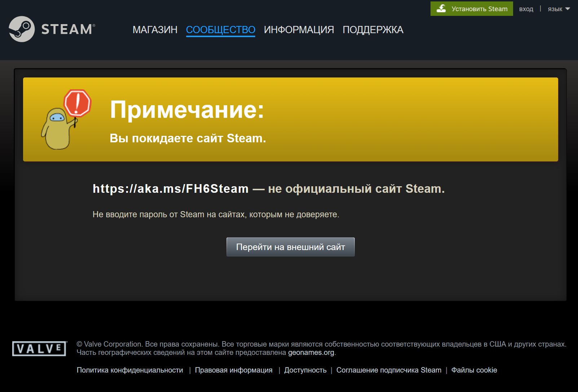Click the © Valve Corporation copyright text
The width and height of the screenshot is (578, 392).
pos(321,348)
